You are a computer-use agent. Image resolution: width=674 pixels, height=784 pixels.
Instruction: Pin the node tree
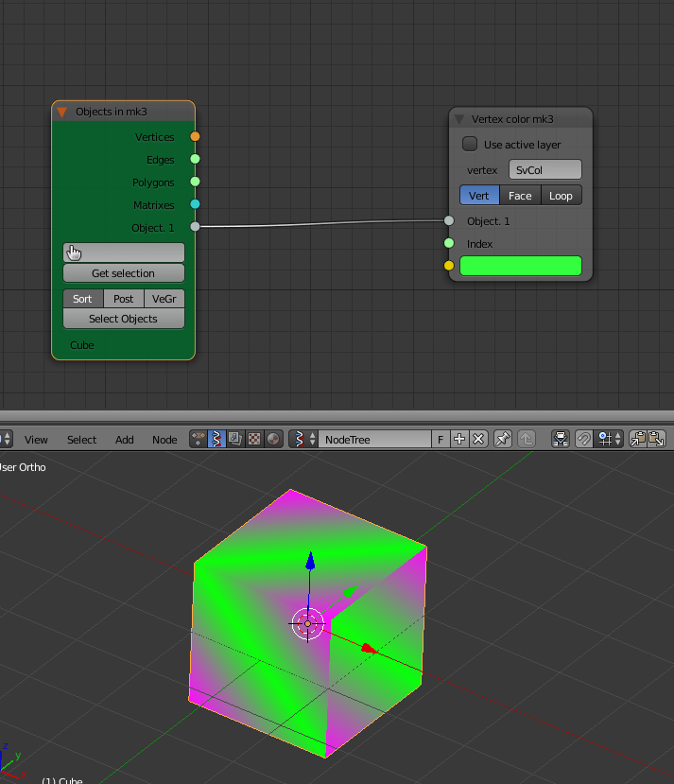point(503,439)
